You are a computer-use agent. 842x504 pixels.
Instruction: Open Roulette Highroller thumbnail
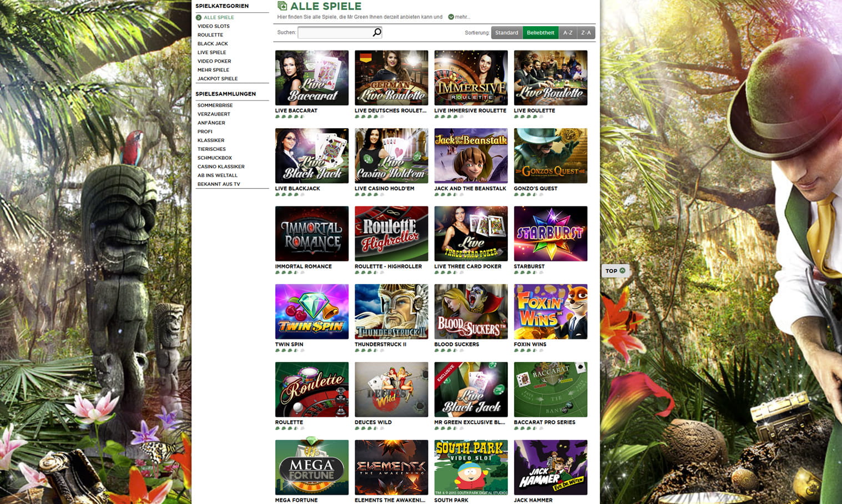coord(391,234)
